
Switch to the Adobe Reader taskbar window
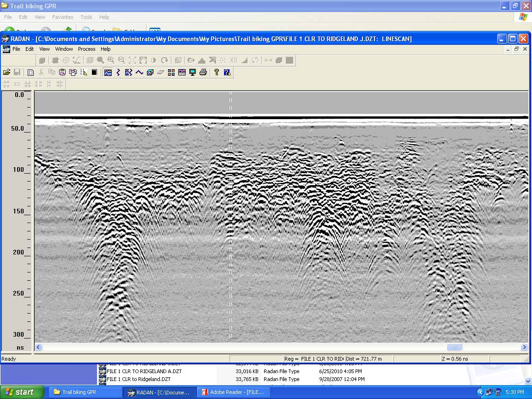click(233, 392)
